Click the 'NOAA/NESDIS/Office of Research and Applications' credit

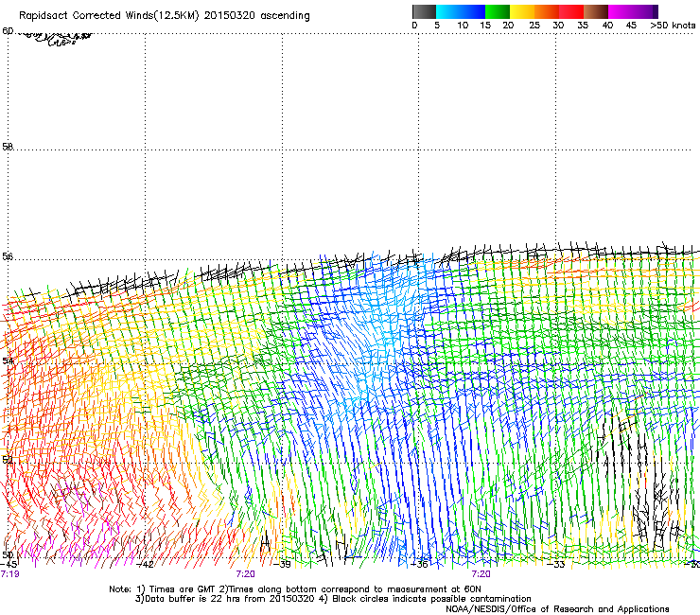point(557,609)
